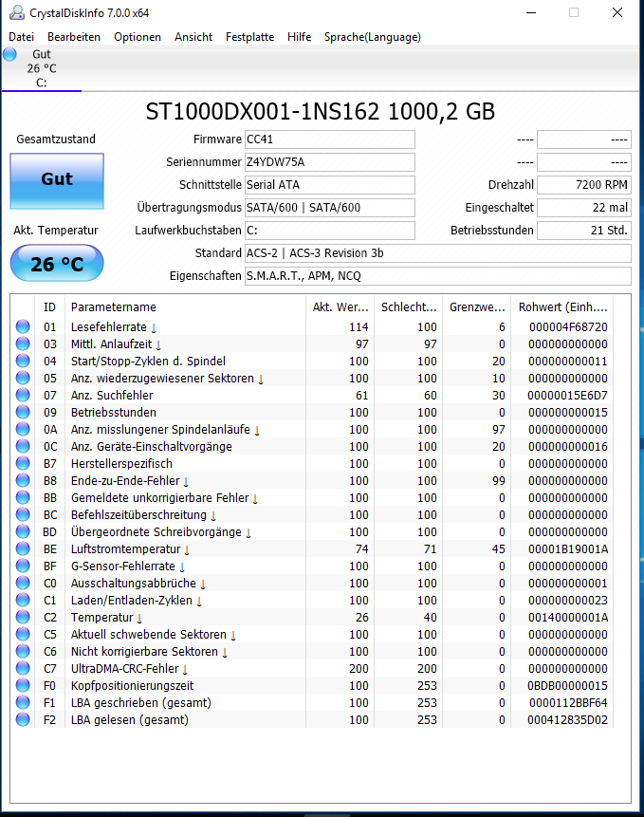
Task: Click status orb of Aktuell schwebende Sektoren row
Action: (x=23, y=635)
